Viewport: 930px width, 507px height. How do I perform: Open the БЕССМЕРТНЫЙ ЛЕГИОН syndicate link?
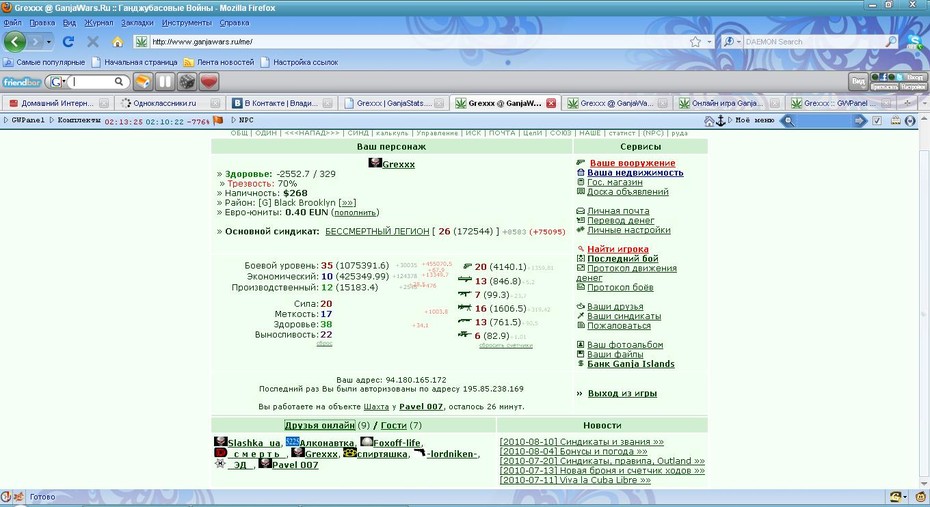[x=377, y=231]
